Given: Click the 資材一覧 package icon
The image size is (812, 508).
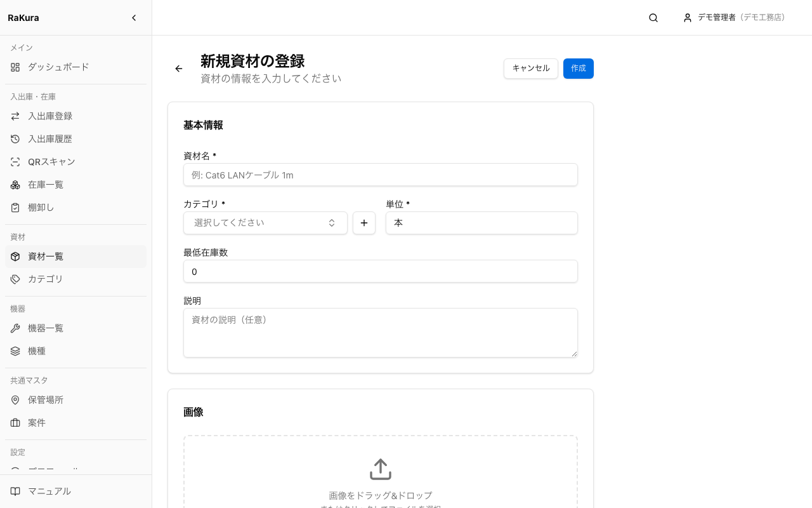Looking at the screenshot, I should point(15,257).
